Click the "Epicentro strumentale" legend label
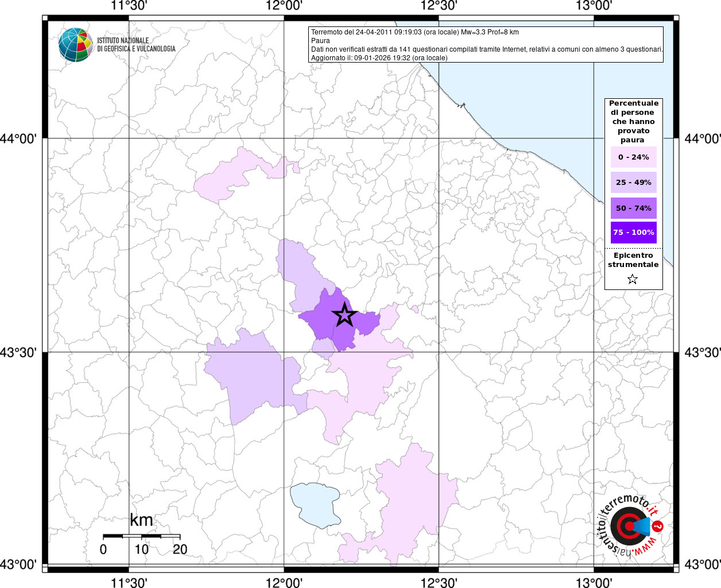721x588 pixels. coord(633,260)
